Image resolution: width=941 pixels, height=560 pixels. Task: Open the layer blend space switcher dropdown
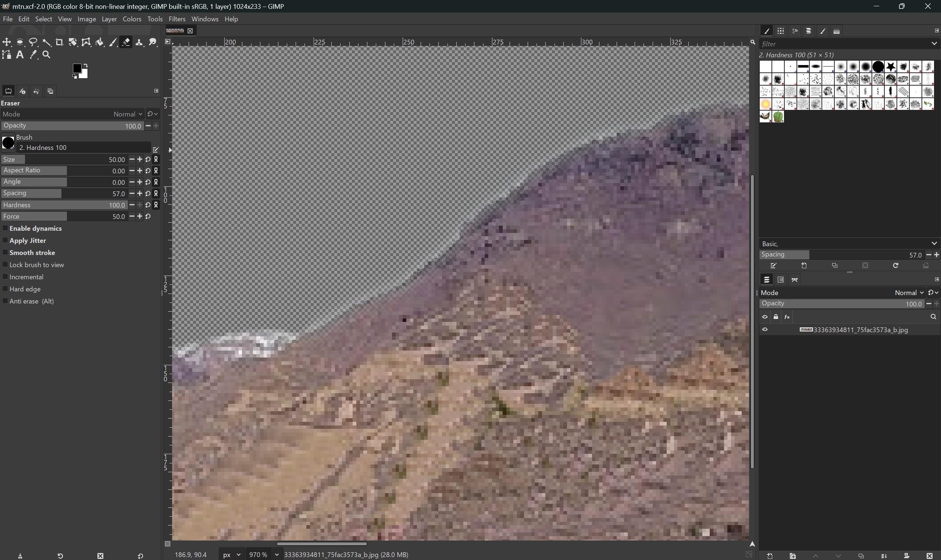pyautogui.click(x=933, y=293)
